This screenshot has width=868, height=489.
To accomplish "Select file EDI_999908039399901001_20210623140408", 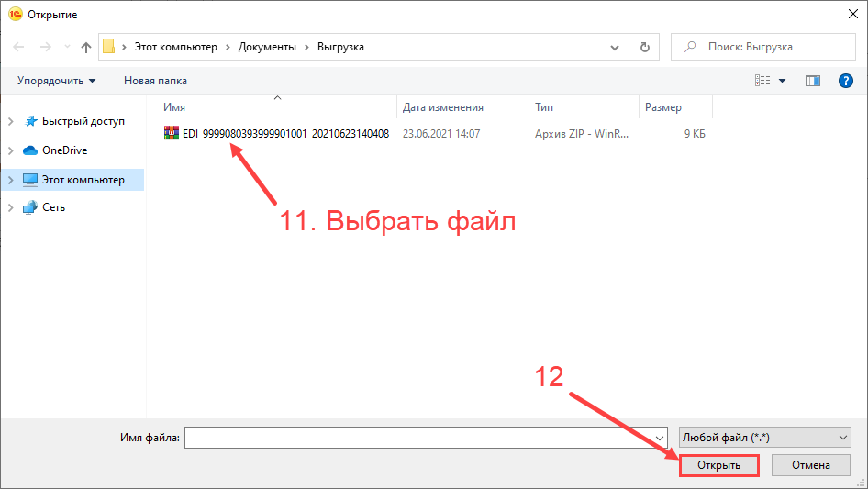I will pyautogui.click(x=285, y=133).
